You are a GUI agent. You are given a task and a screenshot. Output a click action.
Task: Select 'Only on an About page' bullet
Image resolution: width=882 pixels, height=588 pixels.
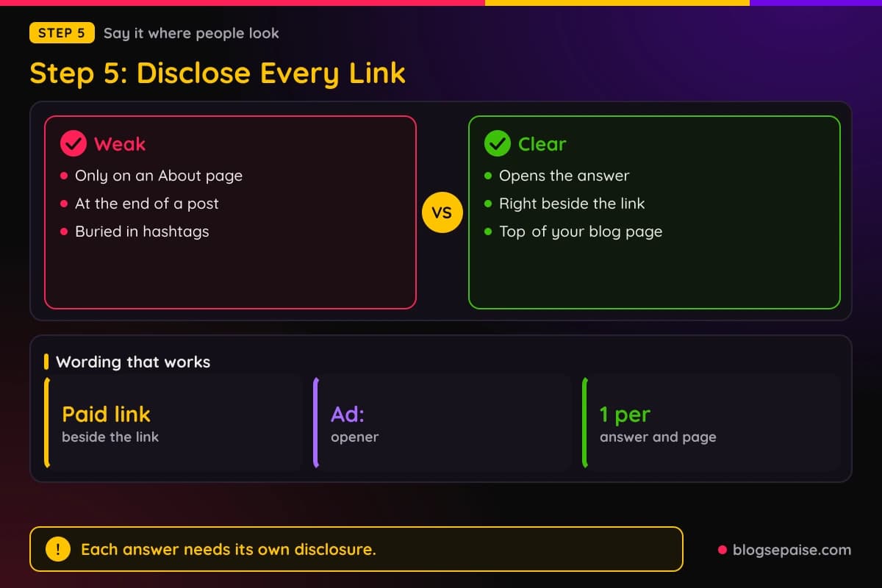[159, 176]
